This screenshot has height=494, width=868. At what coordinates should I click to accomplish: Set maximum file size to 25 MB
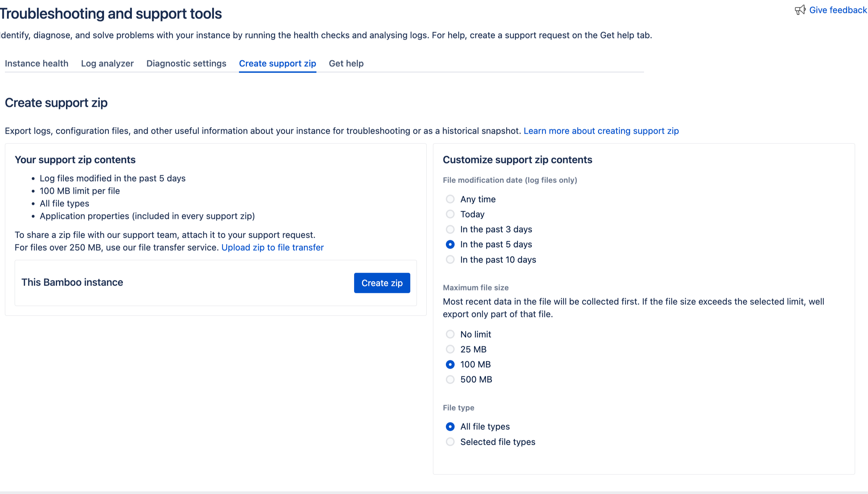pos(450,349)
